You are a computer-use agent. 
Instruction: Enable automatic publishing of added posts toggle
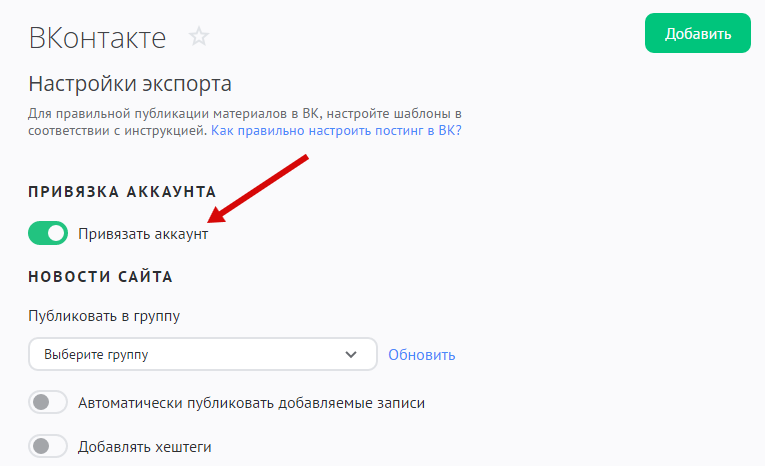click(x=48, y=403)
